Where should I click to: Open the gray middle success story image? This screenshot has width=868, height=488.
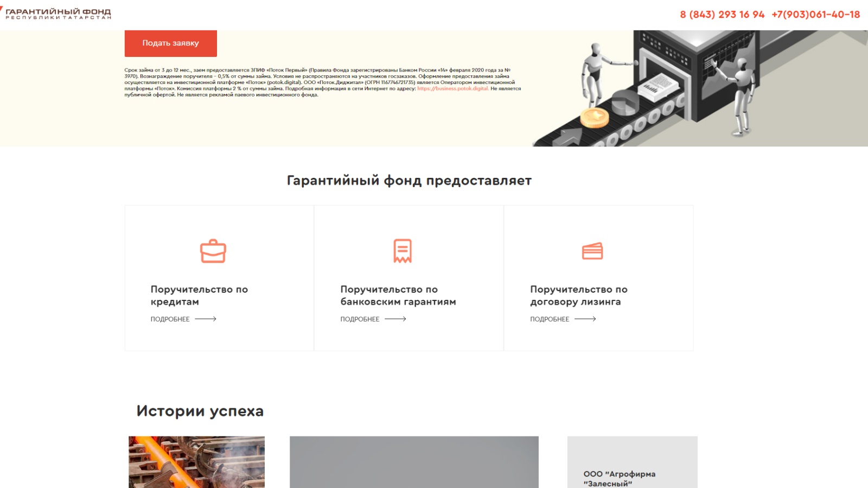point(414,462)
